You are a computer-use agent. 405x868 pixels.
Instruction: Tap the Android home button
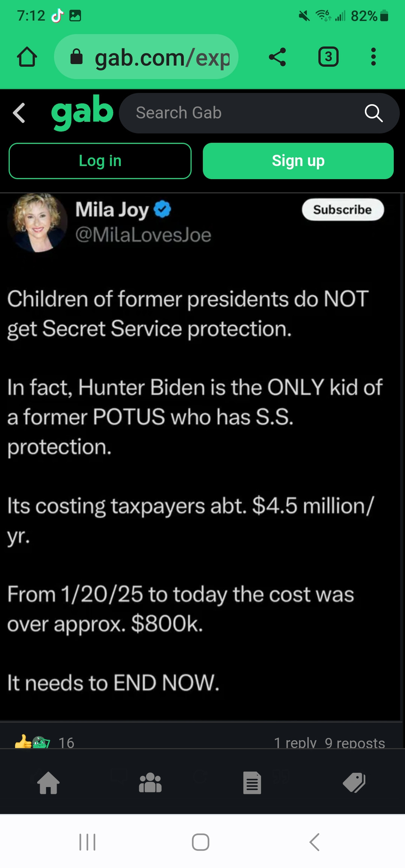click(x=201, y=842)
